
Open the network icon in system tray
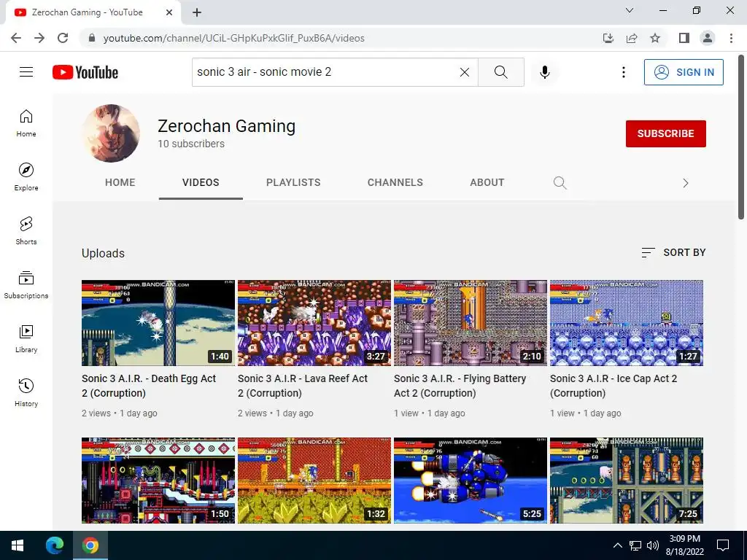click(x=635, y=545)
